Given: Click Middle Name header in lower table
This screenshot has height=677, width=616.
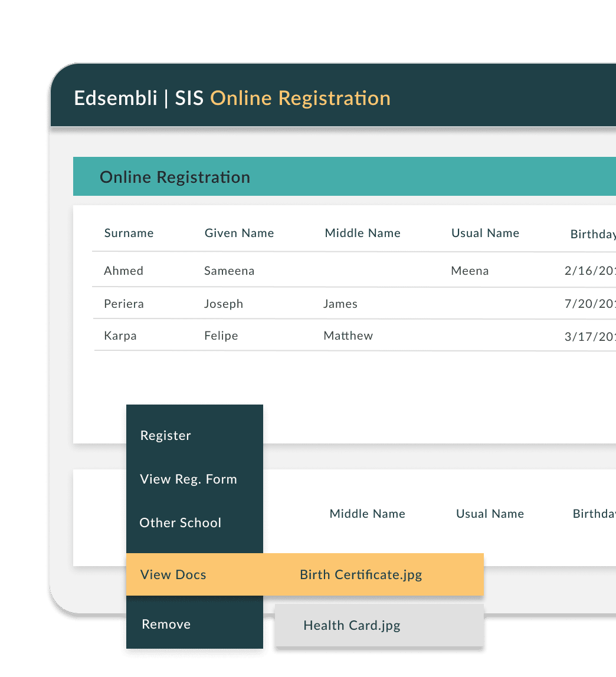Looking at the screenshot, I should pos(367,514).
